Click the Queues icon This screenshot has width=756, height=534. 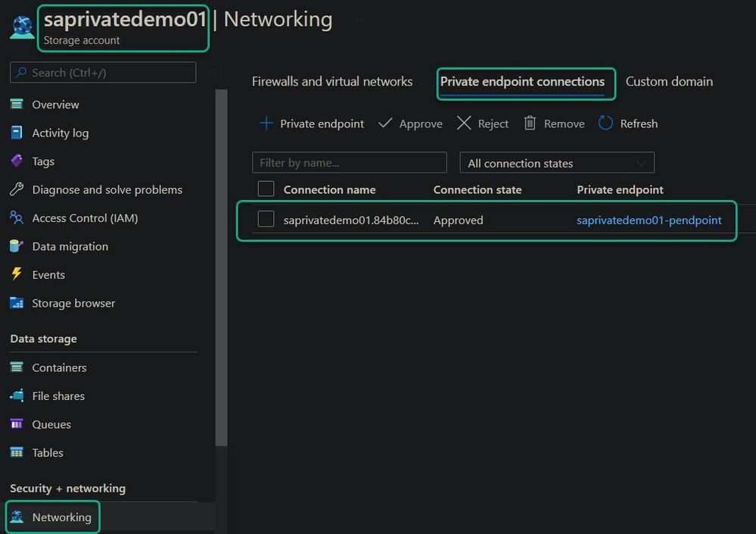coord(17,424)
